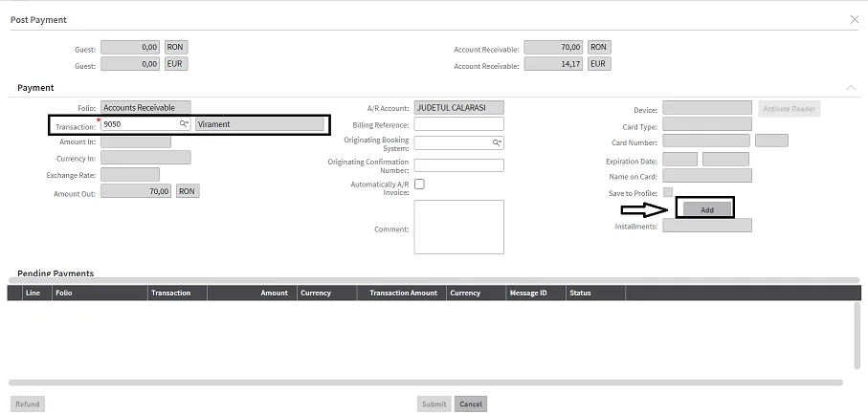The width and height of the screenshot is (868, 413).
Task: Click the Viramont transaction description field
Action: point(259,124)
